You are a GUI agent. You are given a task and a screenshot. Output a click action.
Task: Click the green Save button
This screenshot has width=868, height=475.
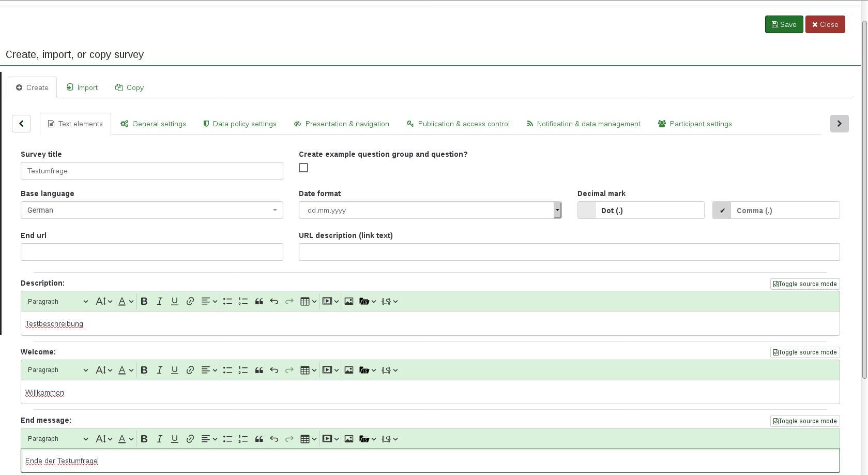(784, 24)
